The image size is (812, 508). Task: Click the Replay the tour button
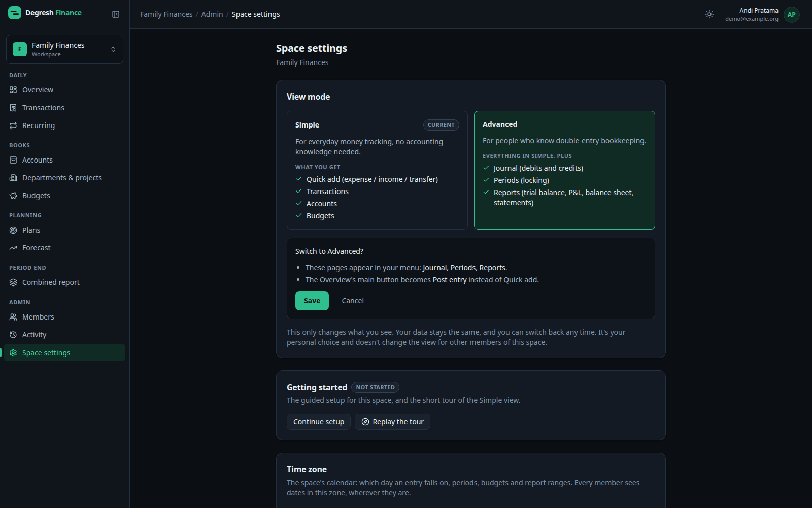coord(392,422)
